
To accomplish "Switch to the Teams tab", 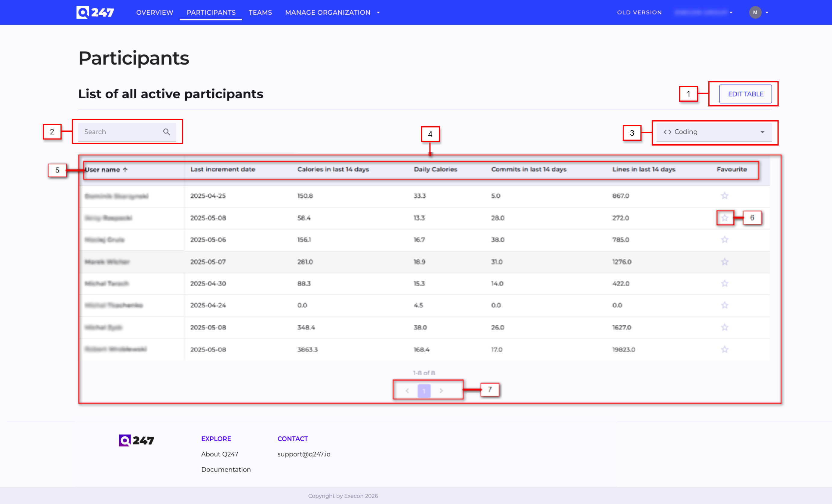I will [x=260, y=12].
